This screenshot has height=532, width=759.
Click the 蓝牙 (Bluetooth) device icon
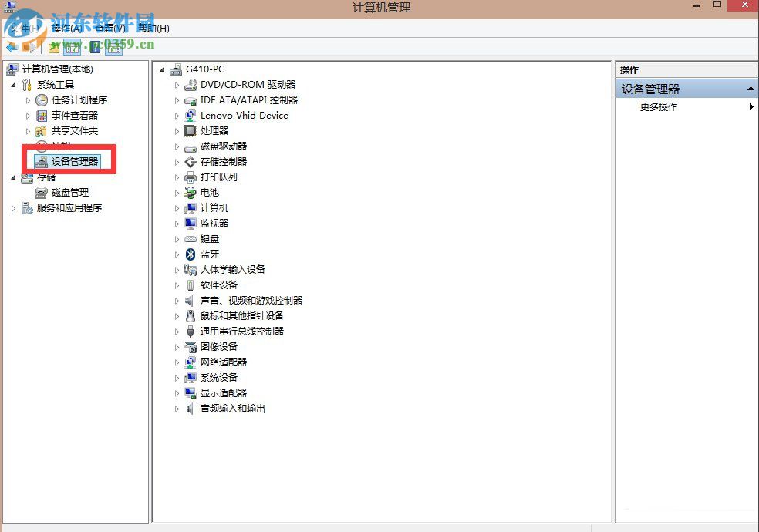(x=191, y=254)
